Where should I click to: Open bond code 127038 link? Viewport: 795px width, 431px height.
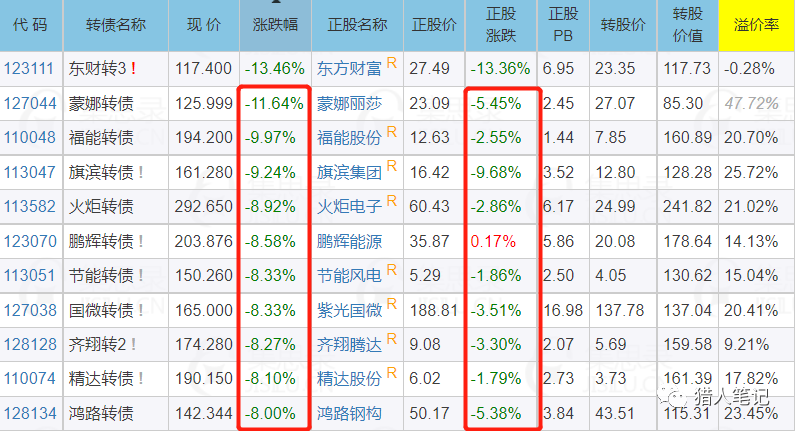30,310
